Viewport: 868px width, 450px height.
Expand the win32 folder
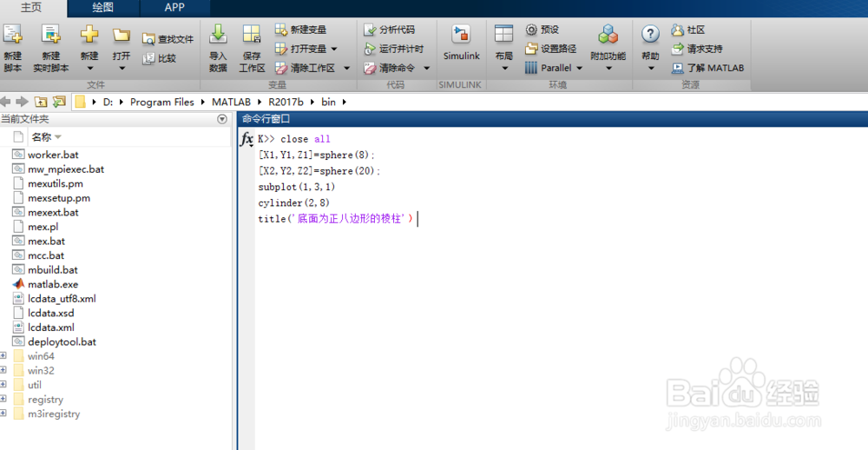pyautogui.click(x=3, y=370)
